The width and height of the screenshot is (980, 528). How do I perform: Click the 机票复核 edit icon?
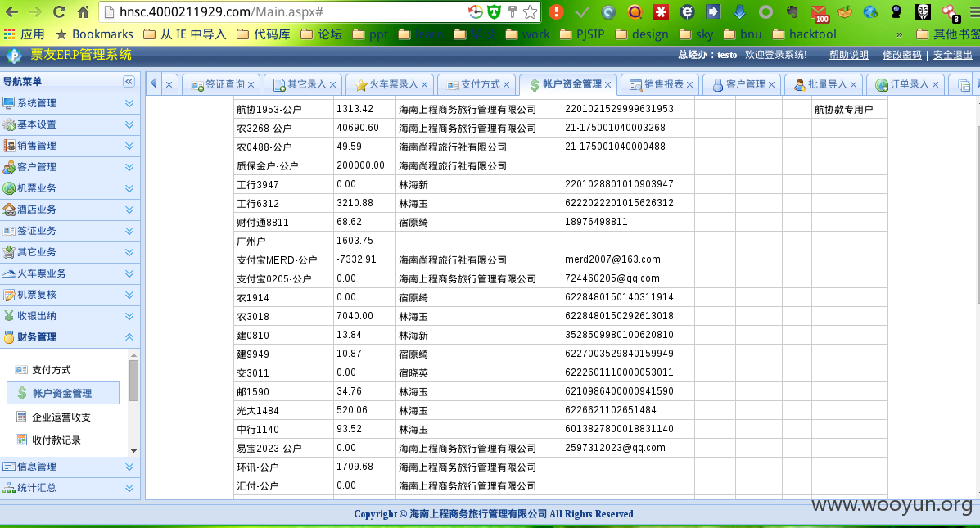click(x=9, y=295)
